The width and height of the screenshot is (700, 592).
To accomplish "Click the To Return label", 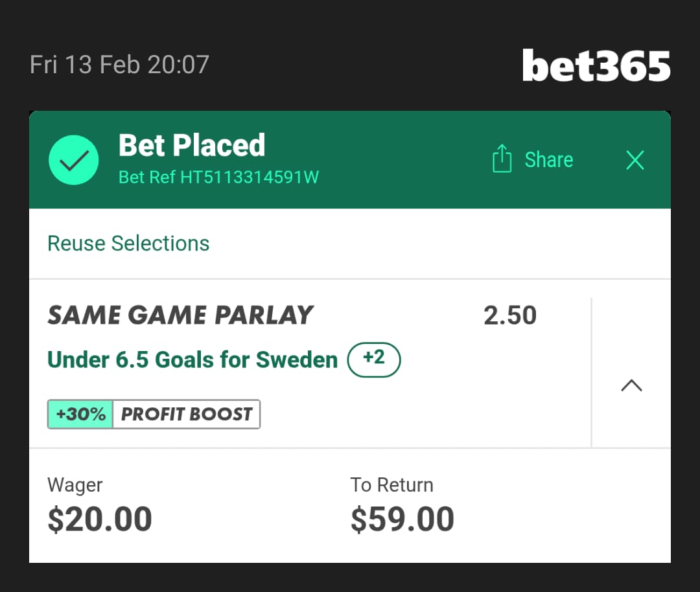I will click(x=391, y=485).
